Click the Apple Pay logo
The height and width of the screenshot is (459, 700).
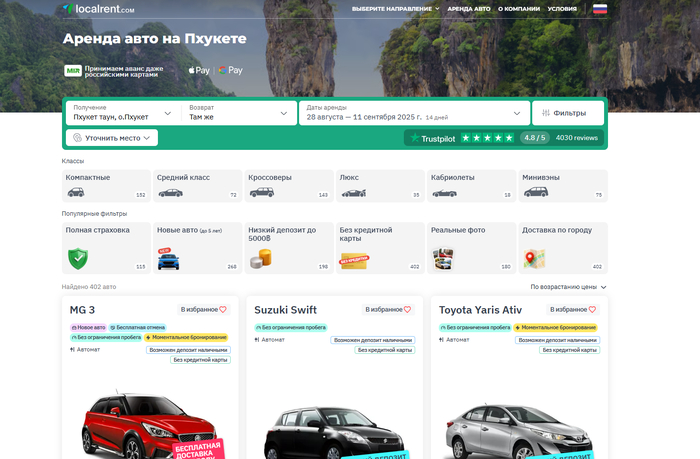[199, 70]
